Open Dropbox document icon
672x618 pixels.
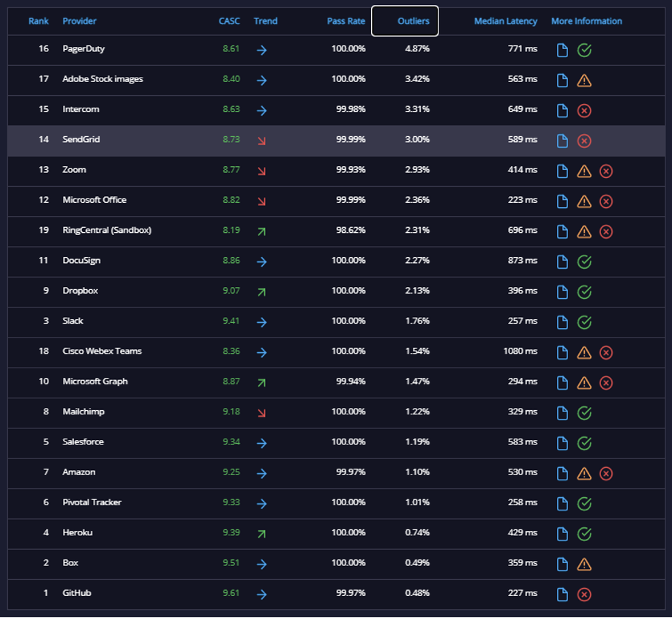(562, 292)
